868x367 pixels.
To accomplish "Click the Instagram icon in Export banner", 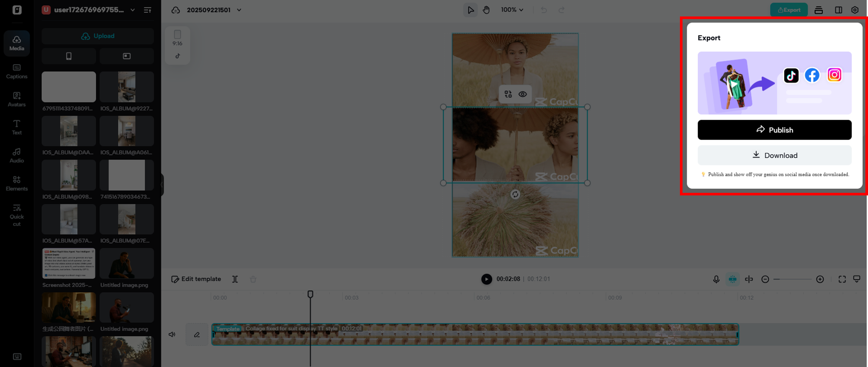I will [x=834, y=75].
